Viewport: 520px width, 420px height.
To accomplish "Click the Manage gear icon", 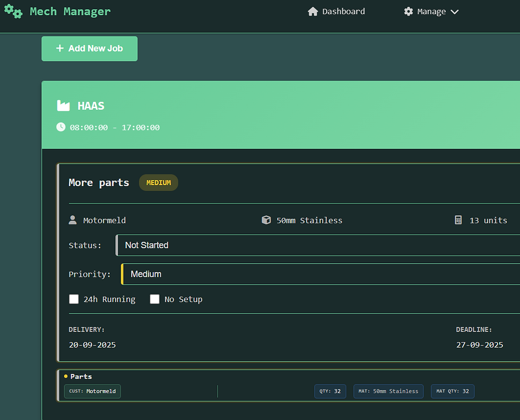I will click(x=409, y=12).
